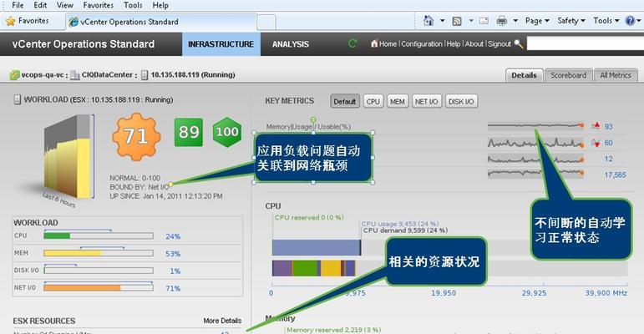This screenshot has height=334, width=644.
Task: Open a new blank browser tab
Action: coord(266,23)
